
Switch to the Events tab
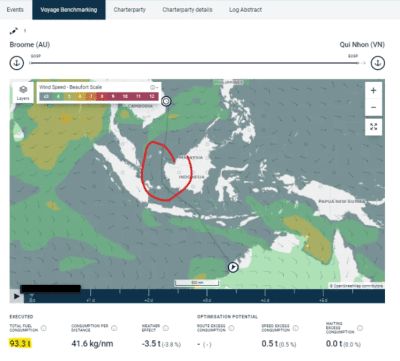coord(15,10)
